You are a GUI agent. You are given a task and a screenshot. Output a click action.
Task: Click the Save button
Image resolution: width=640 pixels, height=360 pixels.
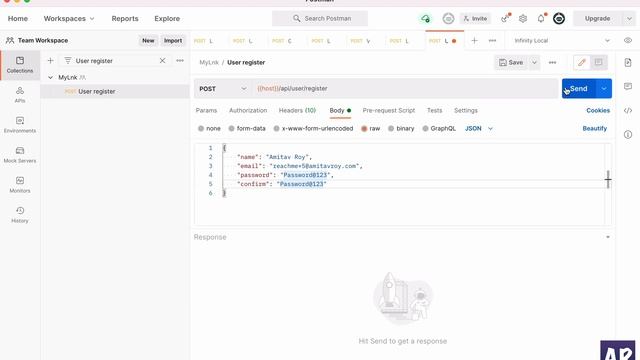pyautogui.click(x=511, y=62)
